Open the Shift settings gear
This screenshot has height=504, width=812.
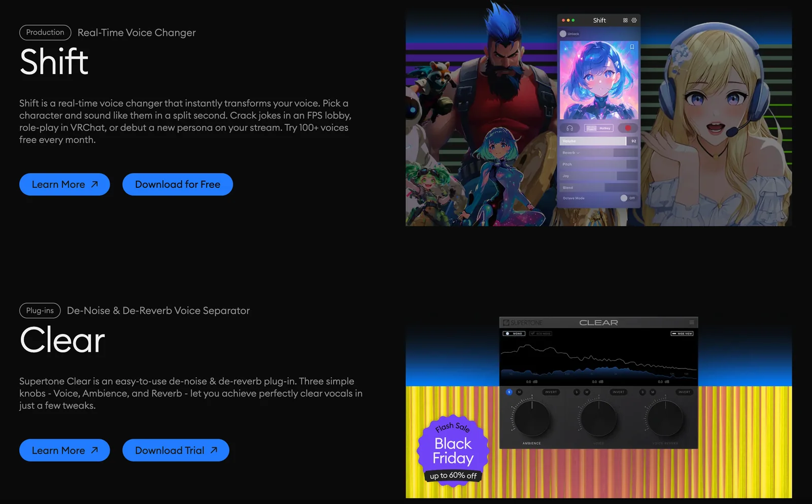tap(634, 20)
